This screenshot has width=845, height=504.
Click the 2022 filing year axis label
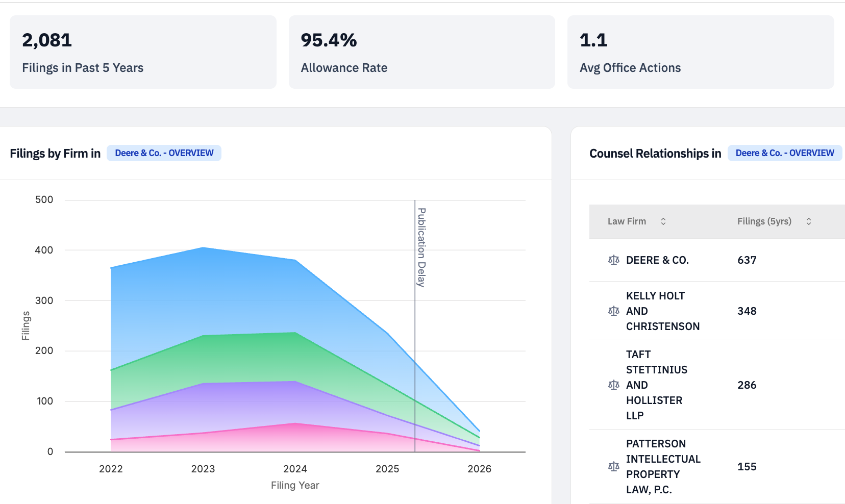tap(111, 469)
